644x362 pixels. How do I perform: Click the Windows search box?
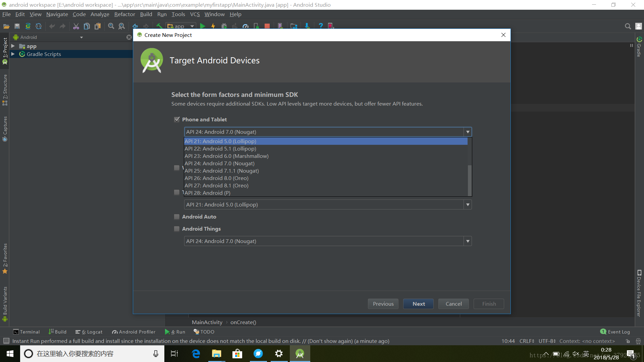(x=92, y=354)
